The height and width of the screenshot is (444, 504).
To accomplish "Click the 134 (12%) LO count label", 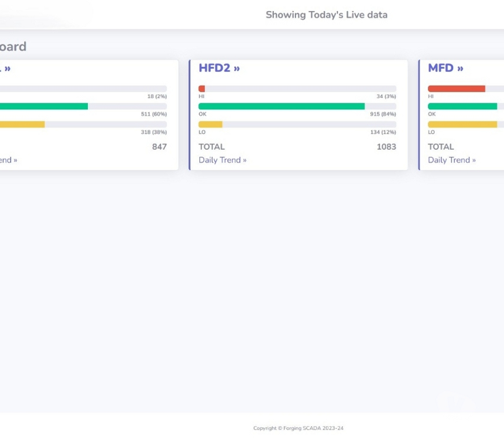I will click(x=383, y=132).
